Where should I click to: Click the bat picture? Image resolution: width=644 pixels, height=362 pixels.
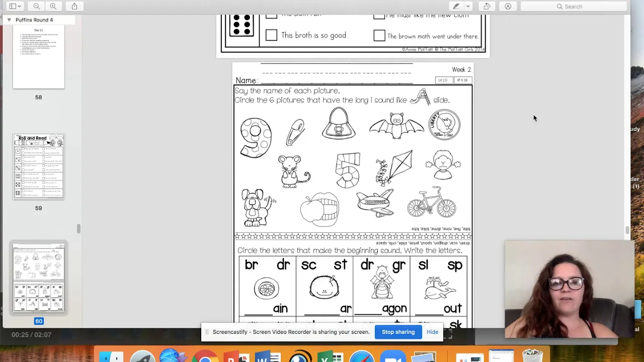[396, 126]
